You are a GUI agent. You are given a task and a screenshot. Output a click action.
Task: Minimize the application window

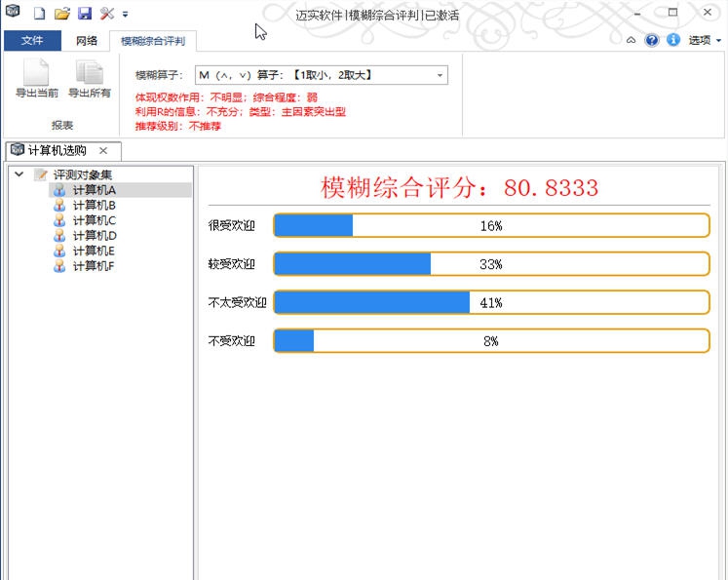(637, 13)
